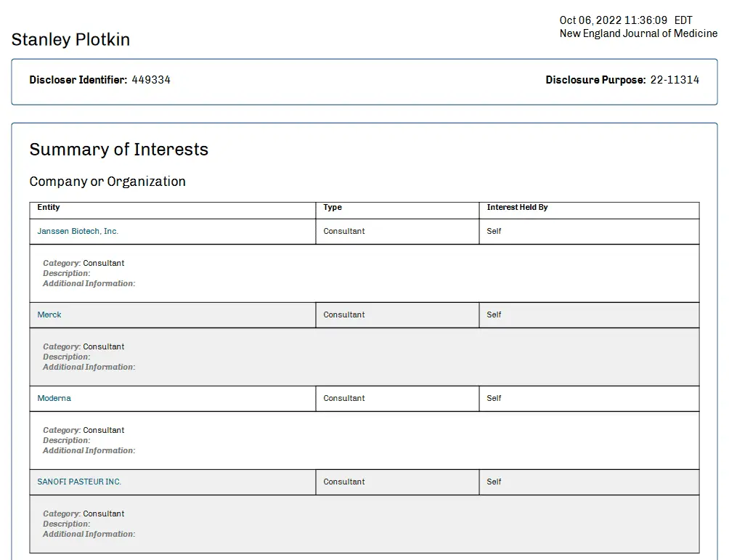This screenshot has height=560, width=729.
Task: Click the Stanley Plotkin name heading
Action: (70, 39)
